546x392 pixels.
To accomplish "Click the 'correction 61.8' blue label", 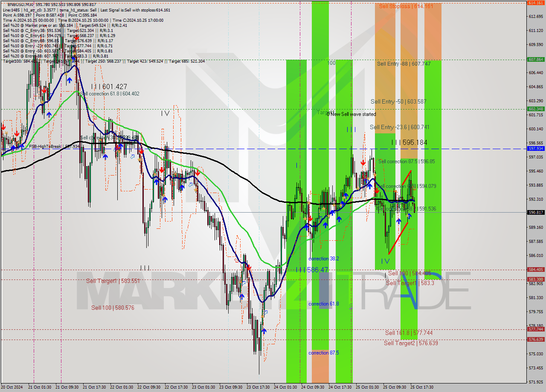I will click(x=324, y=304).
